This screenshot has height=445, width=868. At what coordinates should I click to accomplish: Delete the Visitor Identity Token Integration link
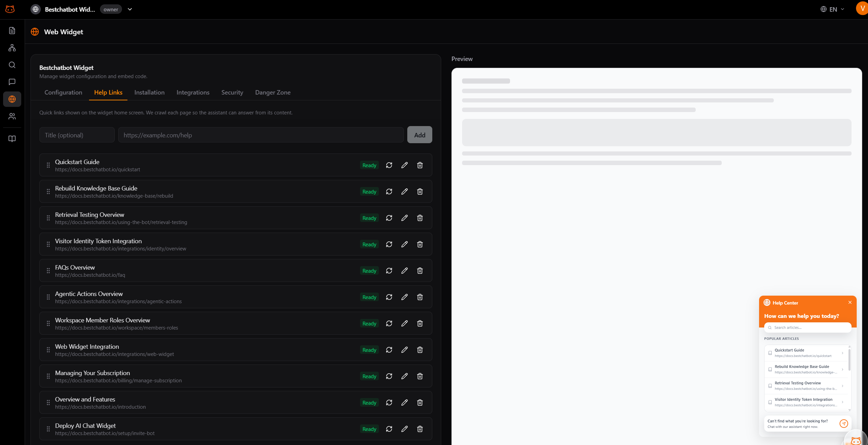420,244
